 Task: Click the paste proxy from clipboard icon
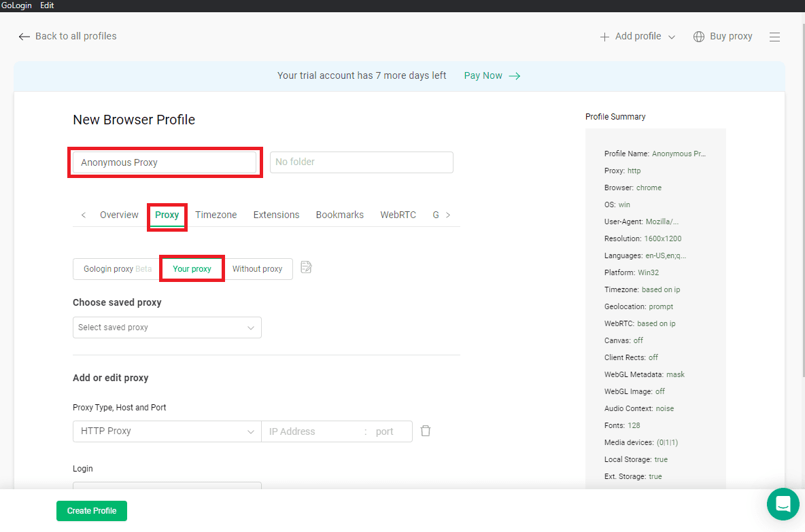pyautogui.click(x=305, y=268)
